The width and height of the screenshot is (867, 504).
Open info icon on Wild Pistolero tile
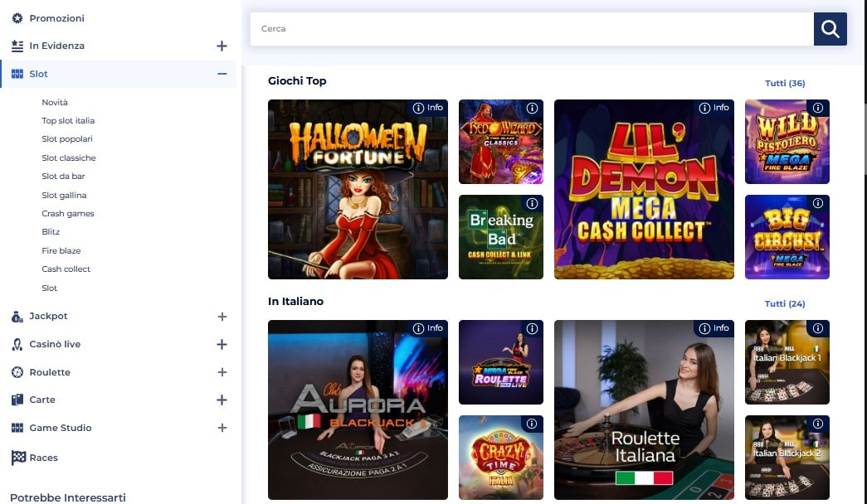[818, 109]
